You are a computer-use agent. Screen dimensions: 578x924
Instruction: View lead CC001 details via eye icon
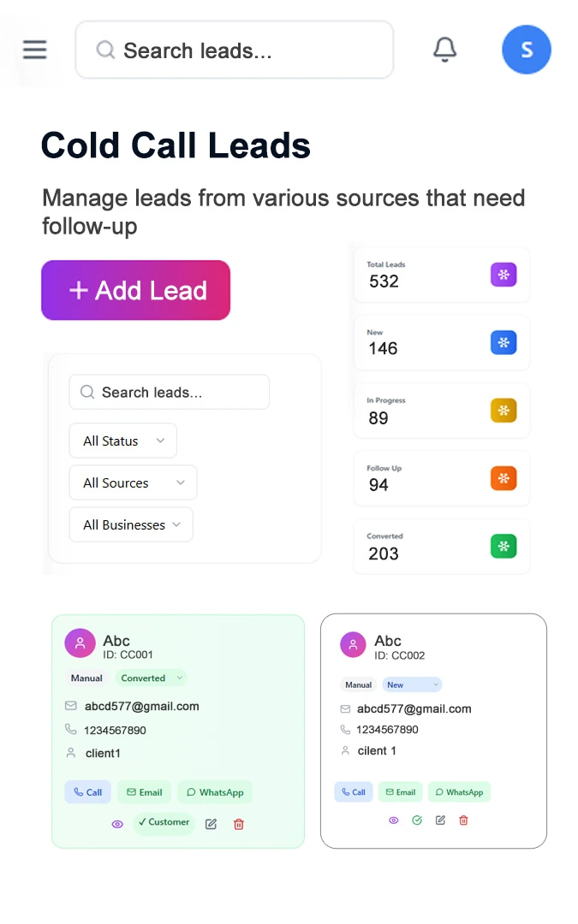tap(117, 824)
